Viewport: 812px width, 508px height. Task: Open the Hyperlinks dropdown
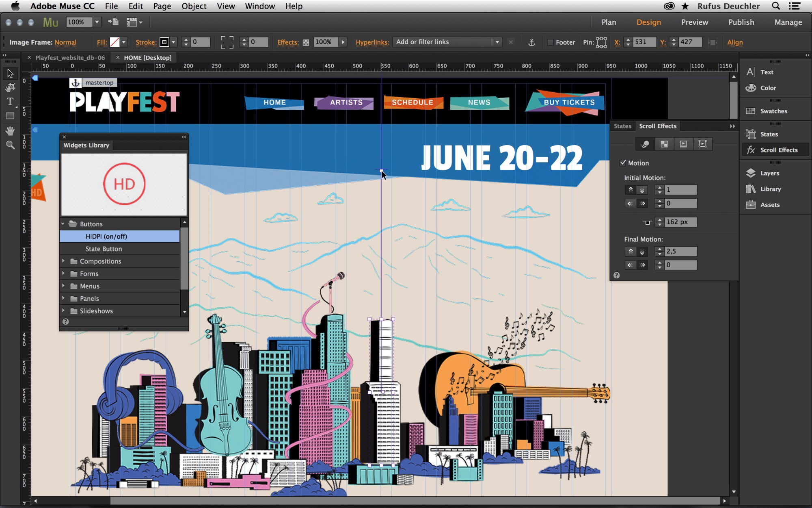497,42
